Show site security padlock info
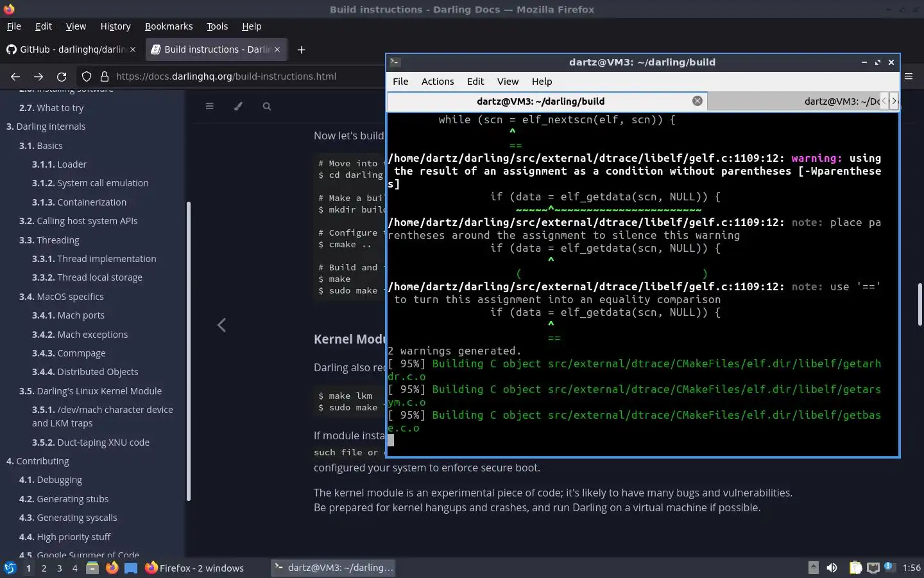This screenshot has width=924, height=578. tap(105, 76)
